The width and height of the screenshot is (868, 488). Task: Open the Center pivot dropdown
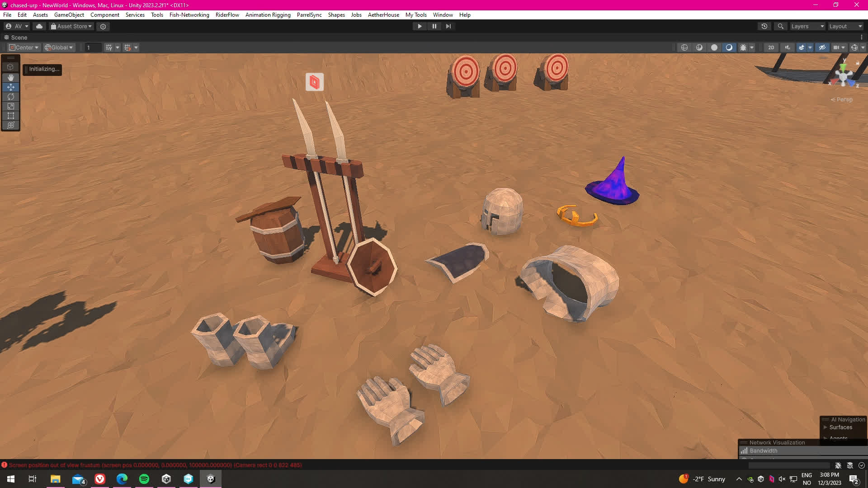pos(24,47)
